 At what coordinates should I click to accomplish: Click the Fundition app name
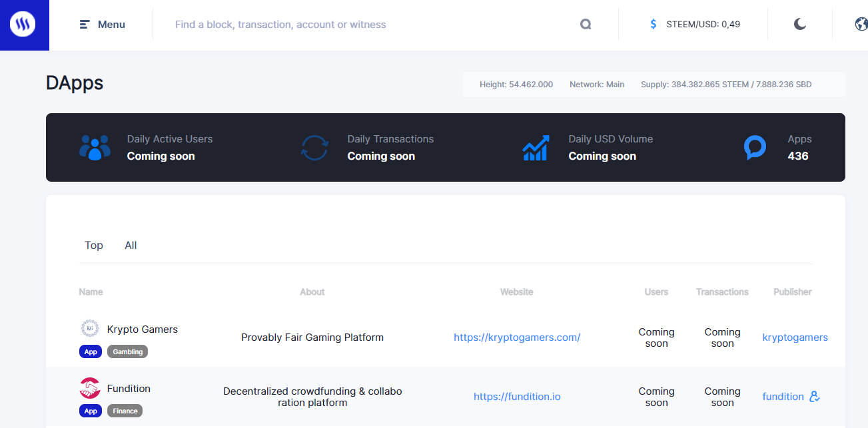click(x=129, y=389)
